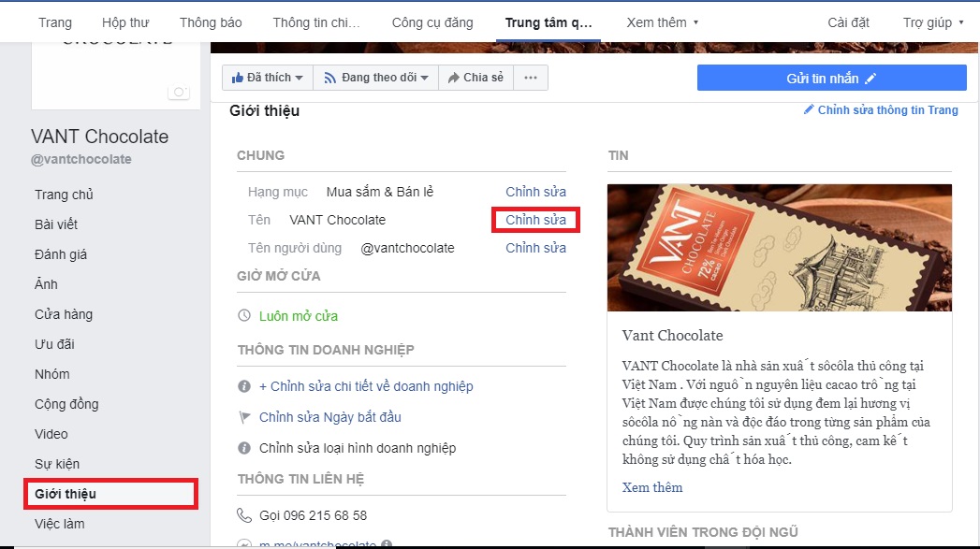Click + Chỉnh sửa chi tiết về doanh nghiệp
This screenshot has height=549, width=980.
366,386
